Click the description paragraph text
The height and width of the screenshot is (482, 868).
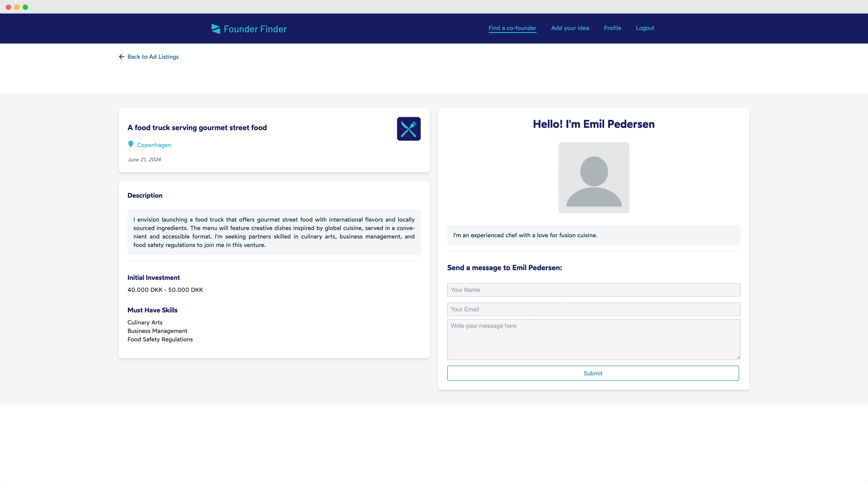(x=274, y=232)
